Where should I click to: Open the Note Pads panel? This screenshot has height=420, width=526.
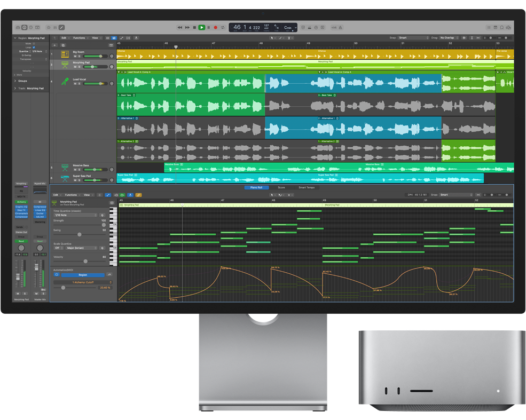pos(496,28)
